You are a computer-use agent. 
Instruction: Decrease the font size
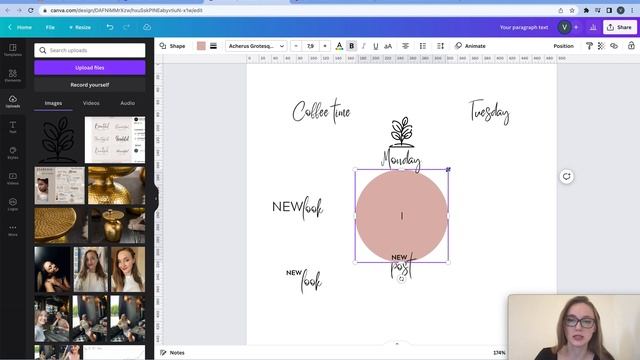pos(296,46)
